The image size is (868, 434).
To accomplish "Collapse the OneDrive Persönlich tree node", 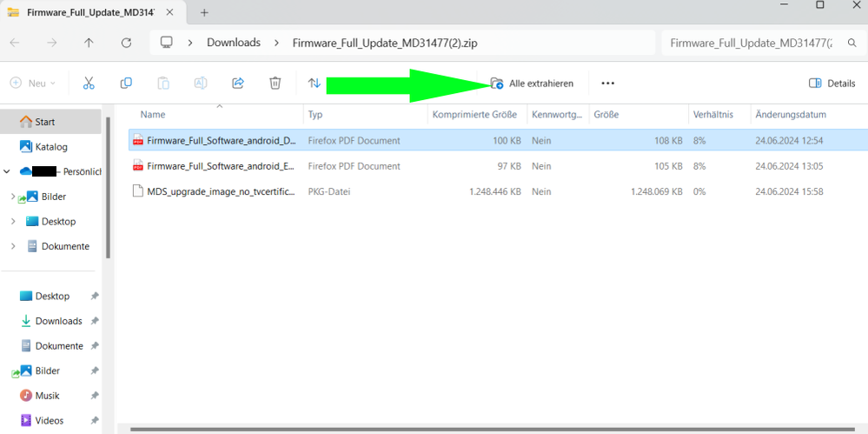I will (x=8, y=172).
